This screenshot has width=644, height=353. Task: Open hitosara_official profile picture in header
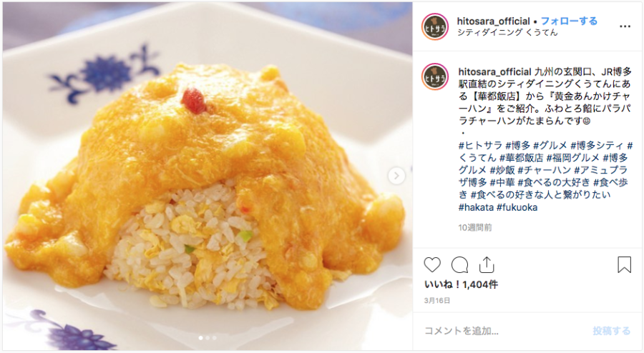pyautogui.click(x=435, y=26)
